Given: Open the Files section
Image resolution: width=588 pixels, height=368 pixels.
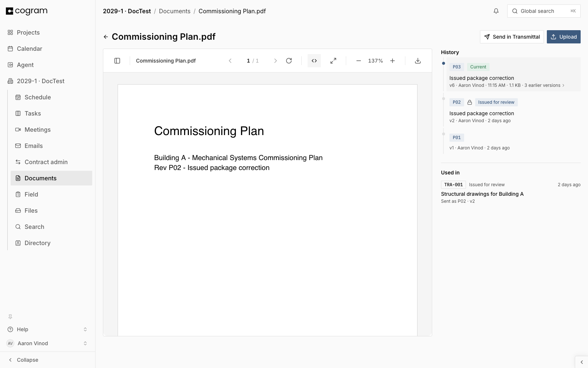Looking at the screenshot, I should 51,210.
